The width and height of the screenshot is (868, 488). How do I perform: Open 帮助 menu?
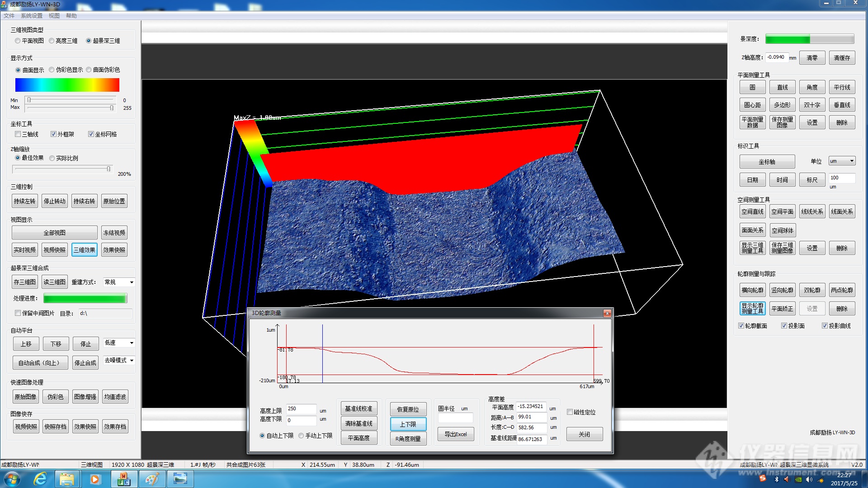pyautogui.click(x=71, y=16)
